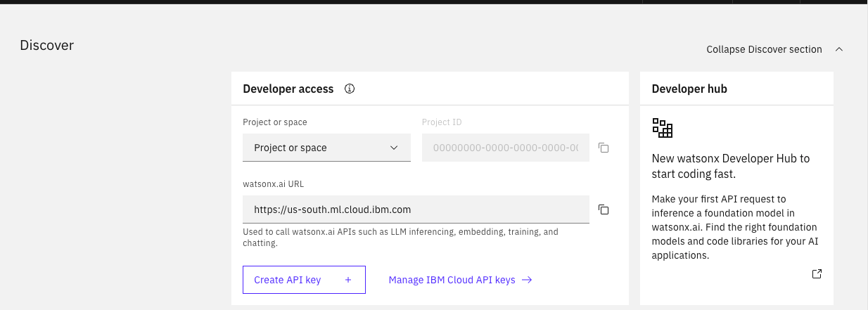Copy the Project ID value
Screen dimensions: 868x310
[603, 148]
